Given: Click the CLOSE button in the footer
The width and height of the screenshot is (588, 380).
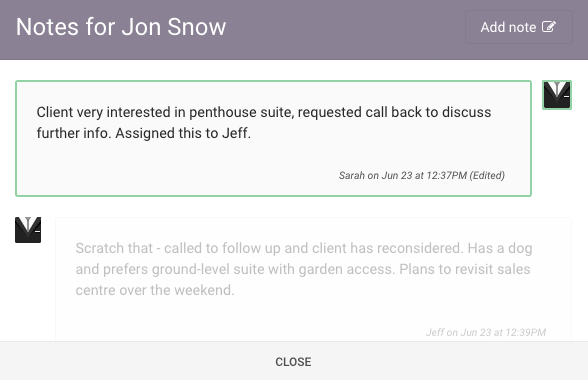Looking at the screenshot, I should pos(293,362).
